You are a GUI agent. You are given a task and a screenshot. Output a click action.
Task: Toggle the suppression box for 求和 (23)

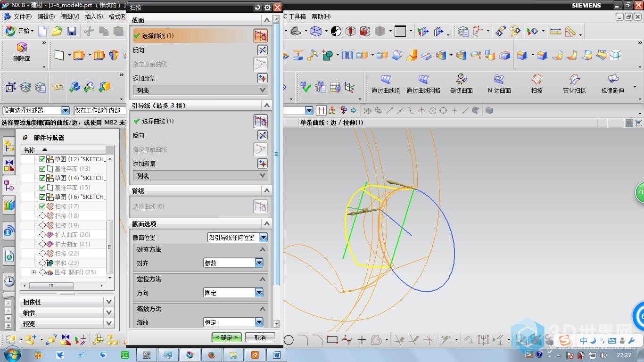[42, 263]
